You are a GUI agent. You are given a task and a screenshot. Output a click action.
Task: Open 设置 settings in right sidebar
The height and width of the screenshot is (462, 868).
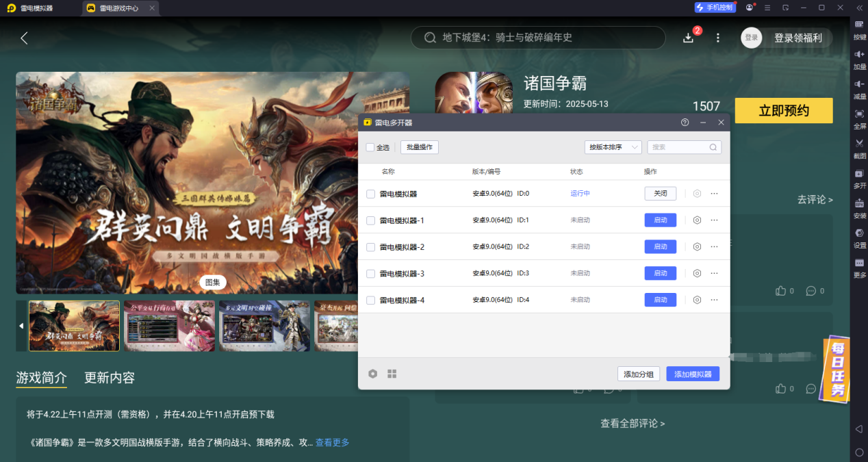[859, 238]
